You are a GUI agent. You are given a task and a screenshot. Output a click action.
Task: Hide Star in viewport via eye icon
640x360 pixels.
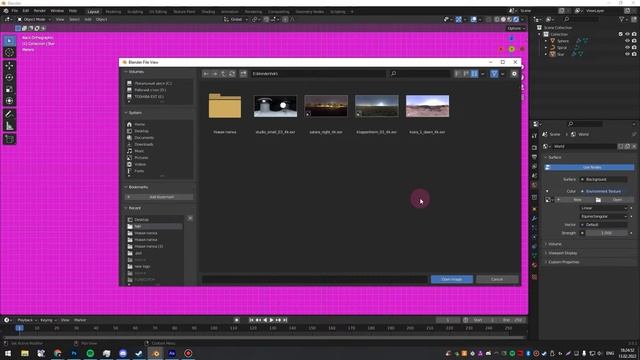pyautogui.click(x=627, y=54)
